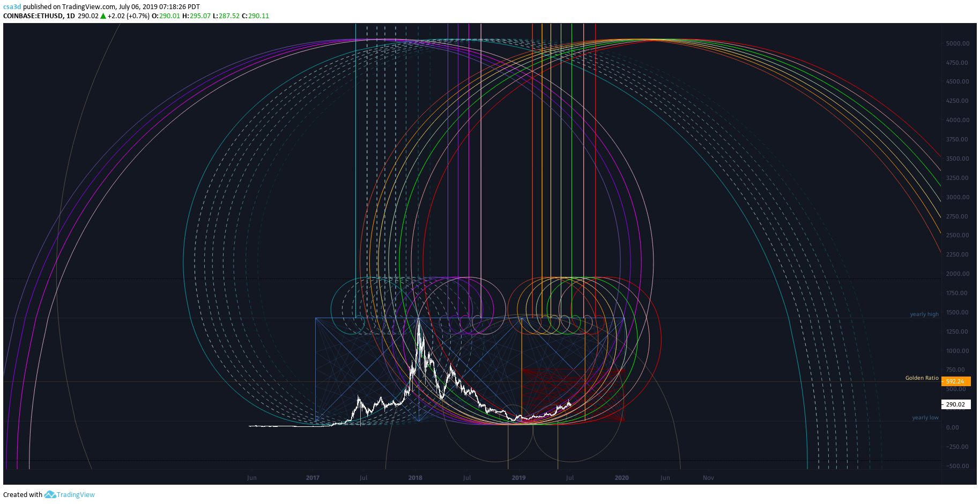Click the 2019 time axis label
The height and width of the screenshot is (504, 980).
pyautogui.click(x=518, y=478)
